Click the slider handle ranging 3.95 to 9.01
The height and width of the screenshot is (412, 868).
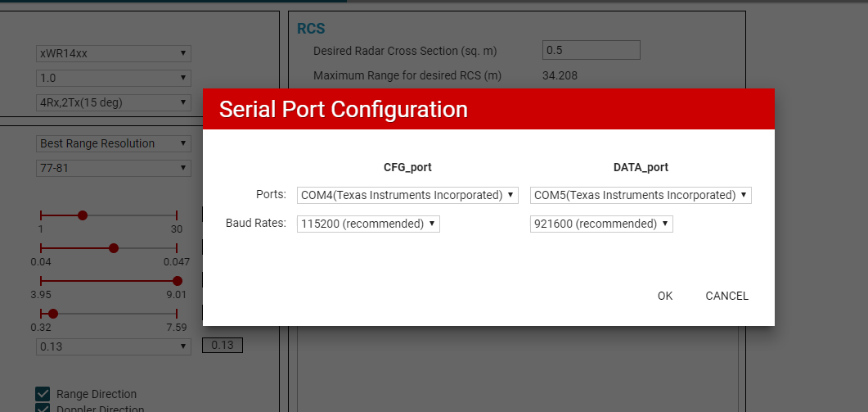177,281
